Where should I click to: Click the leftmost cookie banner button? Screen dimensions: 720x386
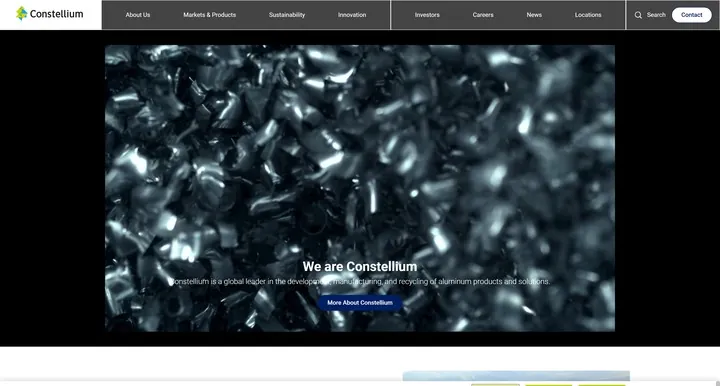[x=495, y=385]
